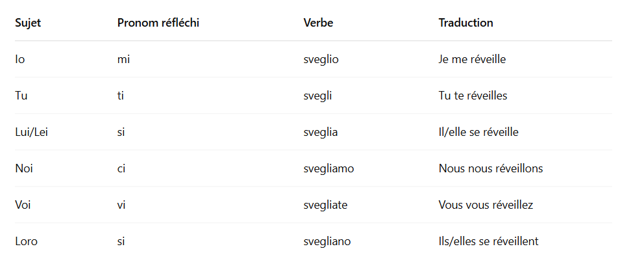Select the reflexive pronoun mi
Image resolution: width=644 pixels, height=277 pixels.
(x=123, y=59)
